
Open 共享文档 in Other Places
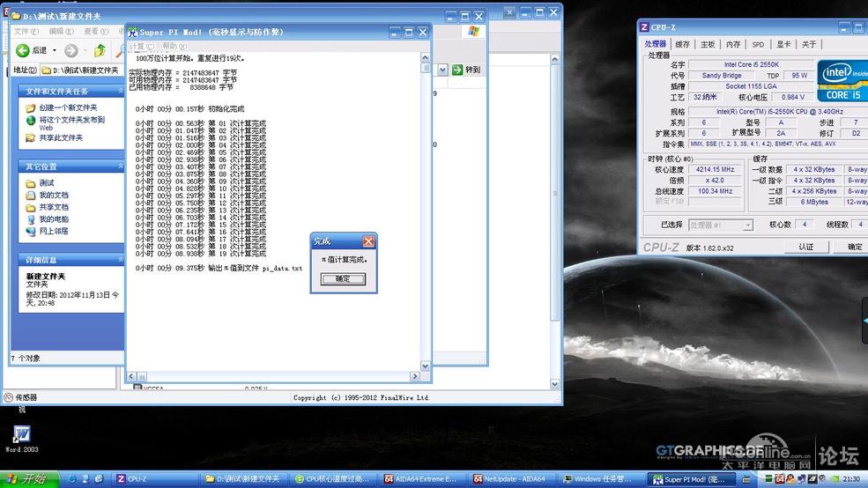pyautogui.click(x=54, y=208)
